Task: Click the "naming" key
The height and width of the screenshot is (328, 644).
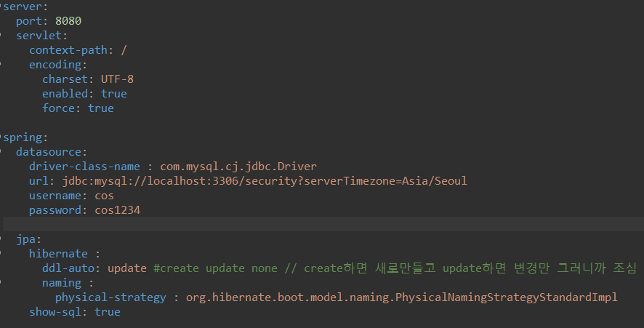Action: pyautogui.click(x=62, y=283)
